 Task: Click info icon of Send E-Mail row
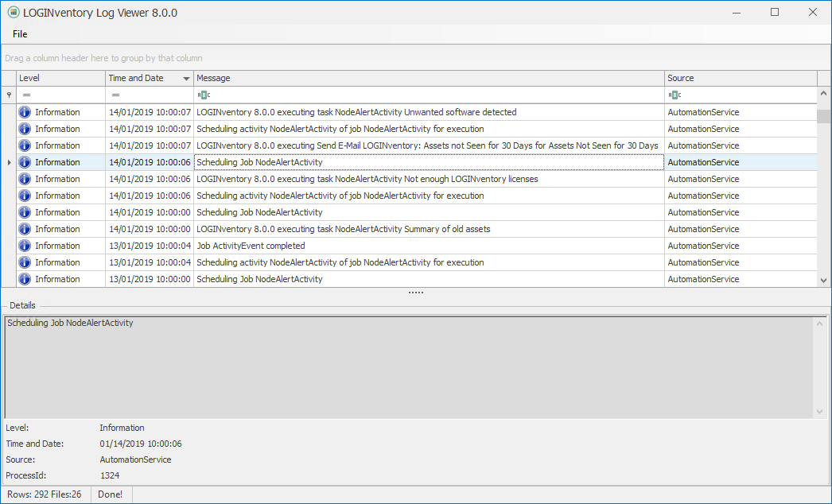coord(25,145)
